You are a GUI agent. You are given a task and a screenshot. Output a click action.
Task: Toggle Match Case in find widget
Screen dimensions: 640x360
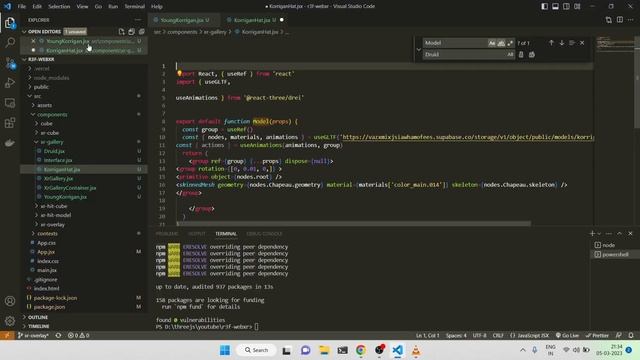pos(492,43)
